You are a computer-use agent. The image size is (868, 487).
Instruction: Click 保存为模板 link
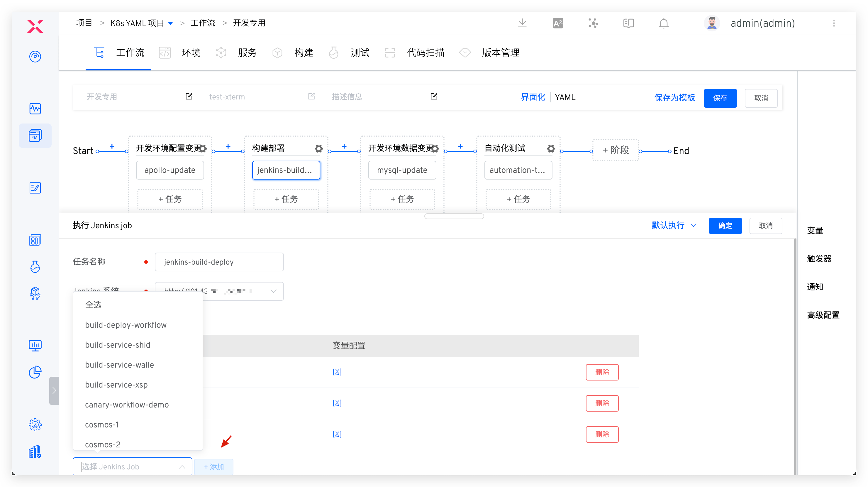(674, 97)
